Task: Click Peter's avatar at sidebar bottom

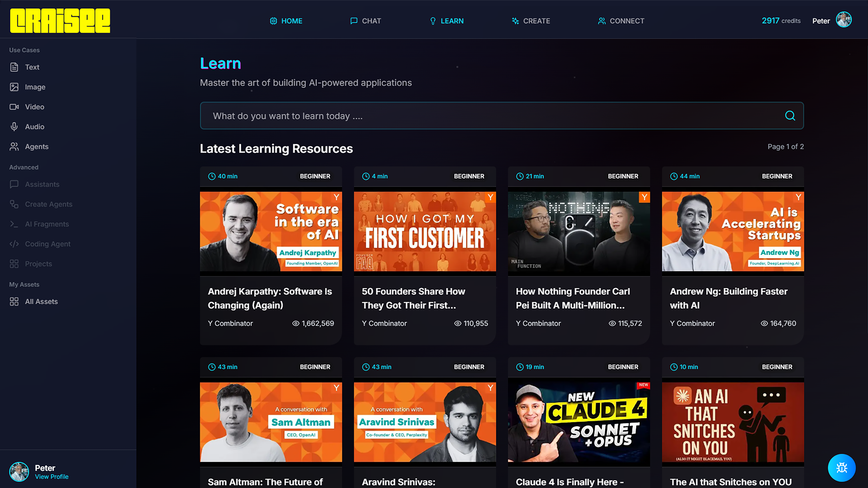Action: click(x=19, y=472)
